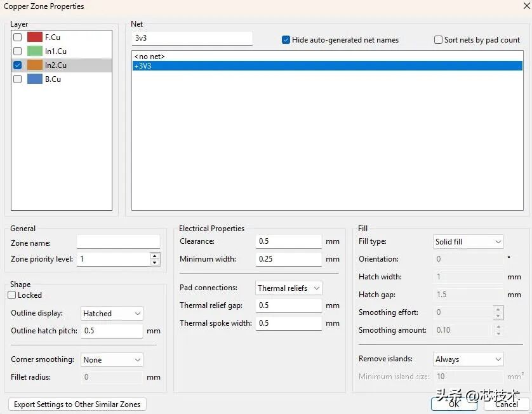Image resolution: width=532 pixels, height=414 pixels.
Task: Click Export Settings to Other Similar Zones
Action: 77,404
